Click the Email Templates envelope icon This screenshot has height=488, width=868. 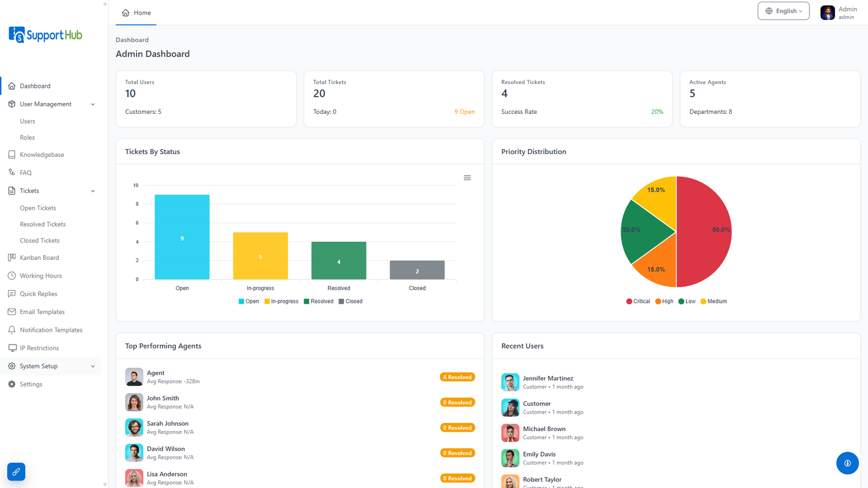12,312
